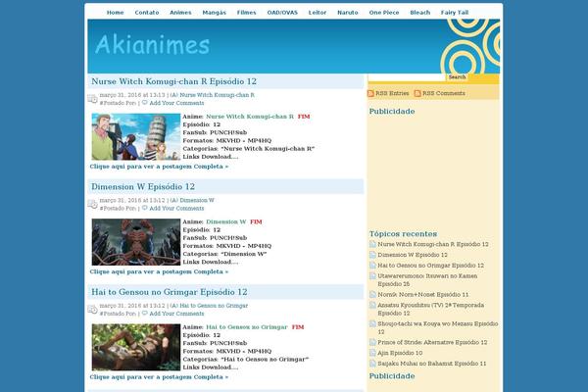Open the Contato page
Viewport: 588px width, 392px height.
tap(147, 13)
